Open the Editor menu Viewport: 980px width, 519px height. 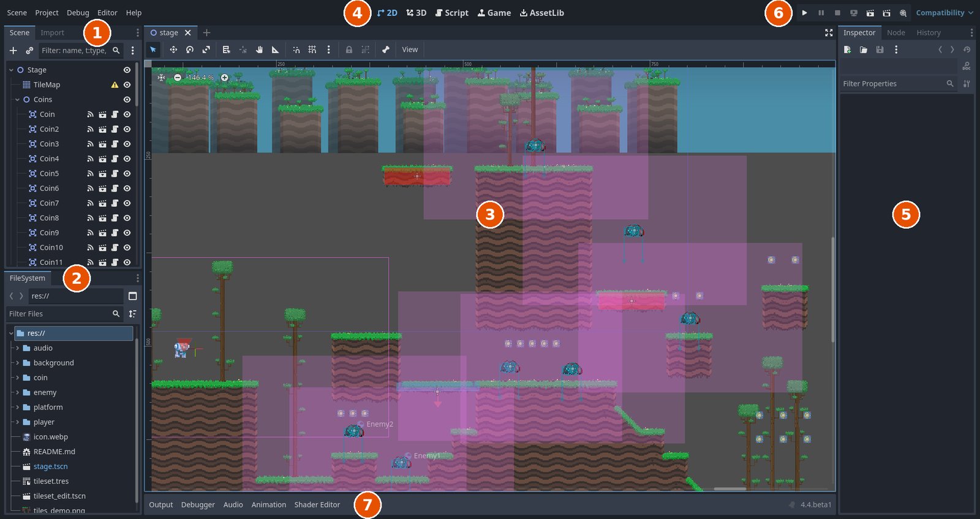(107, 13)
